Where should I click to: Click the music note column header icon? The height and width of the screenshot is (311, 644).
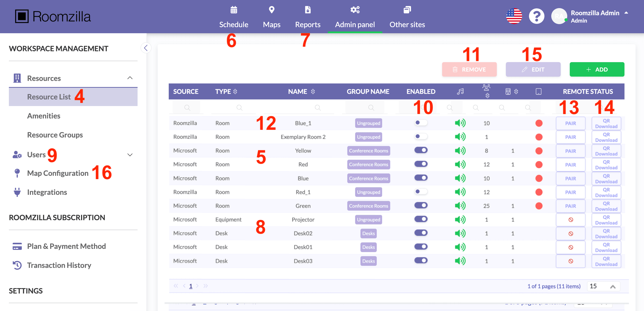tap(460, 92)
